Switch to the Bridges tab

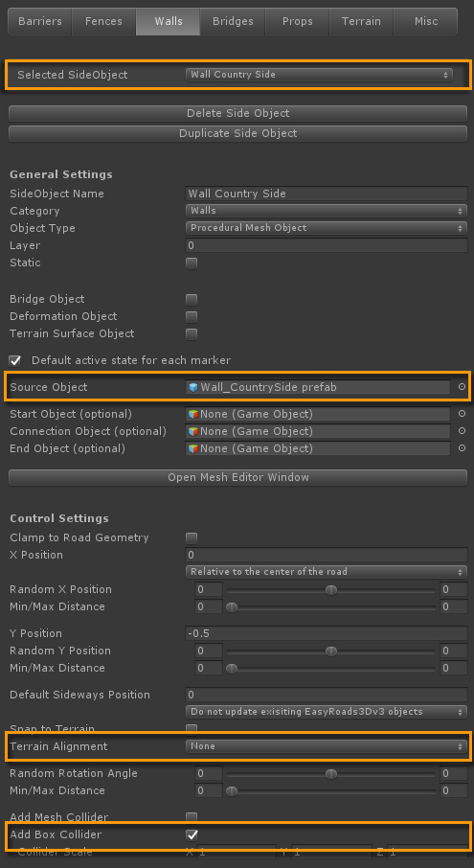(233, 22)
